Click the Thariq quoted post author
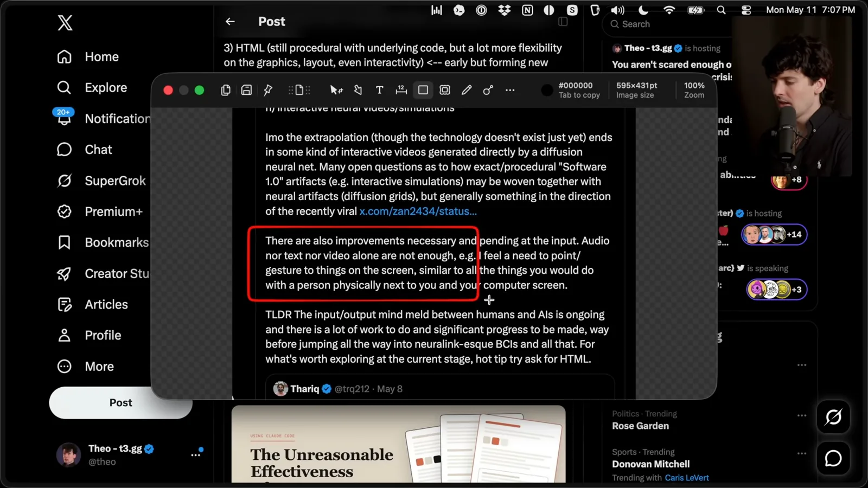 [304, 389]
